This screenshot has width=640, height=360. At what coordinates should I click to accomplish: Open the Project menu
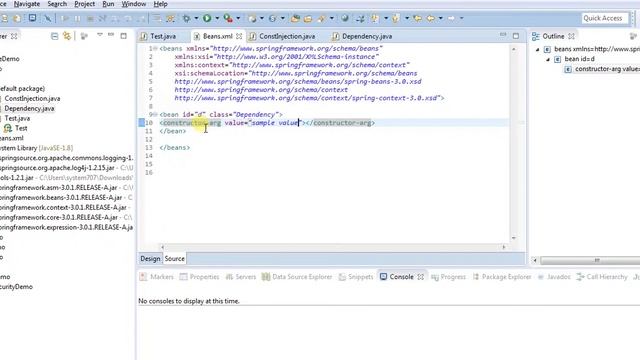tap(84, 4)
